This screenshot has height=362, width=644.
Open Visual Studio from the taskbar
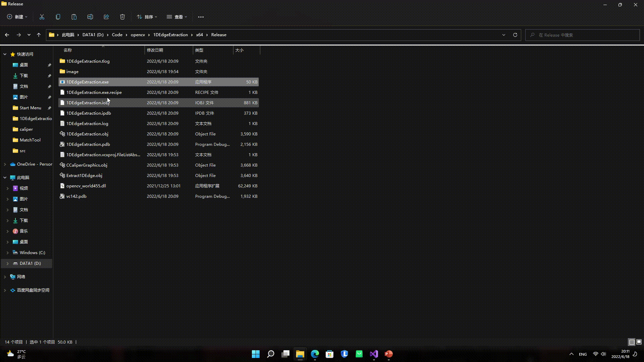(374, 354)
